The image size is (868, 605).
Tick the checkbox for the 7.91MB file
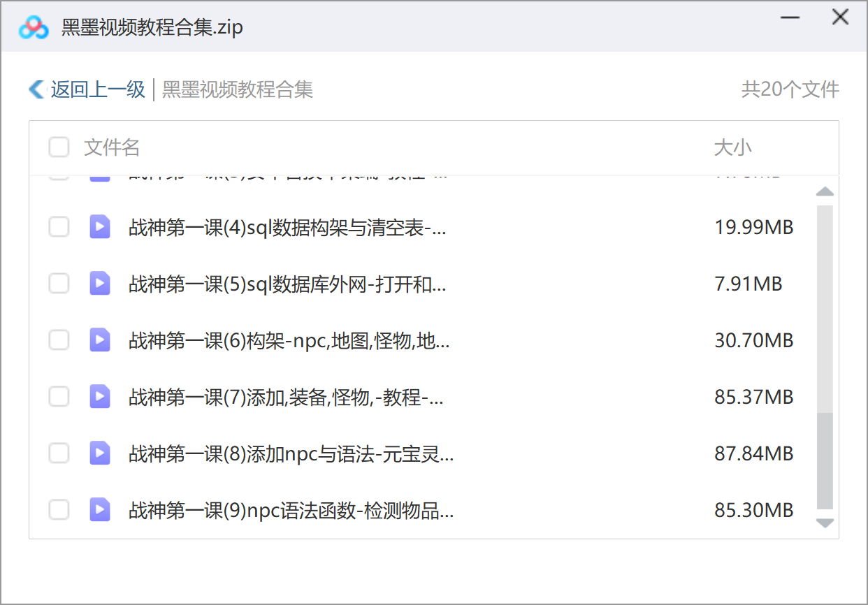[59, 284]
